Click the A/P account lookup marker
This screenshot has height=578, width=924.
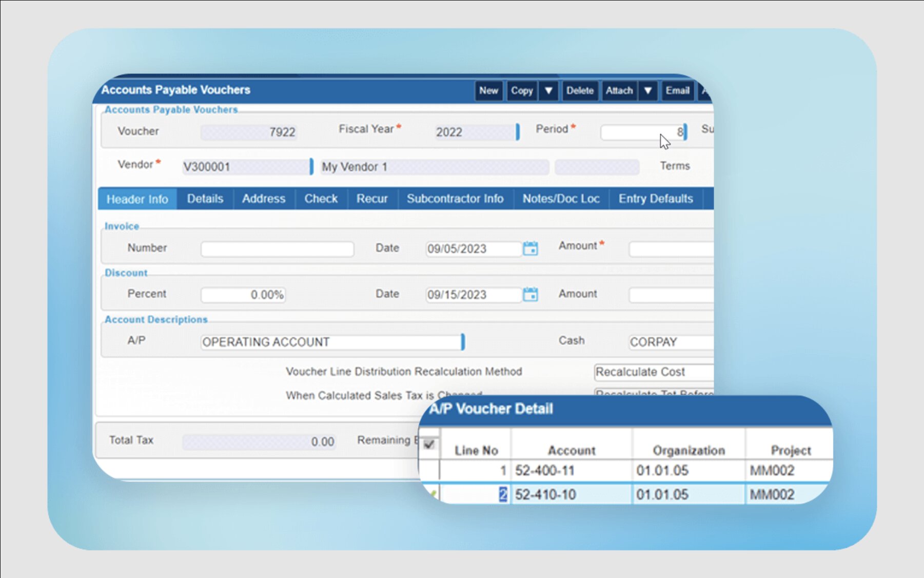pos(463,342)
